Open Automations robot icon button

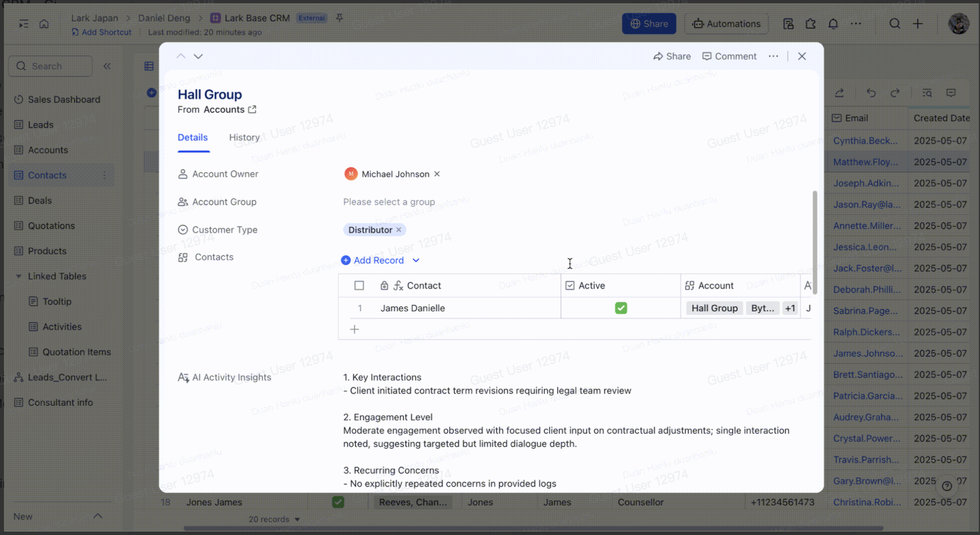point(726,24)
